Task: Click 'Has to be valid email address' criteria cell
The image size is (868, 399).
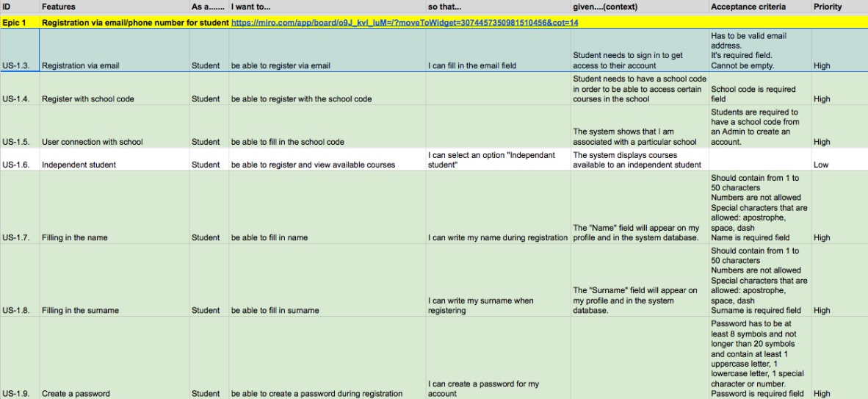Action: (x=760, y=51)
